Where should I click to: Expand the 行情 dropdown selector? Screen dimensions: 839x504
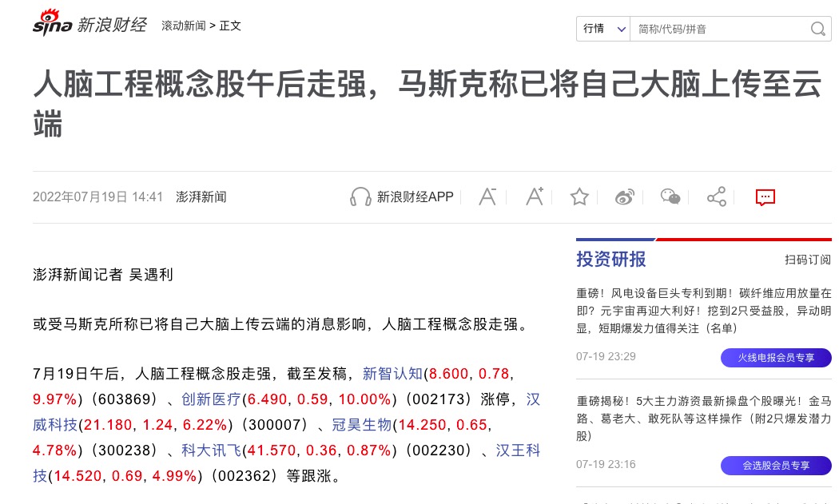(603, 29)
